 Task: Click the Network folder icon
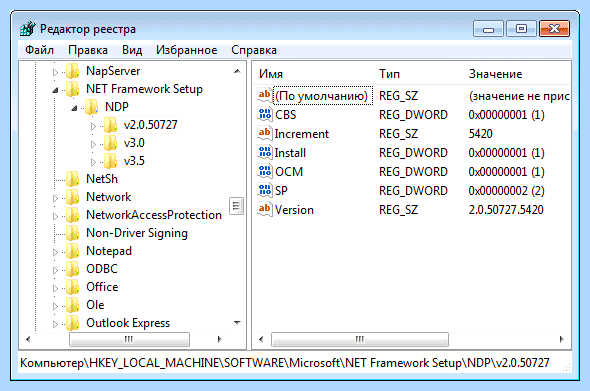tap(72, 197)
